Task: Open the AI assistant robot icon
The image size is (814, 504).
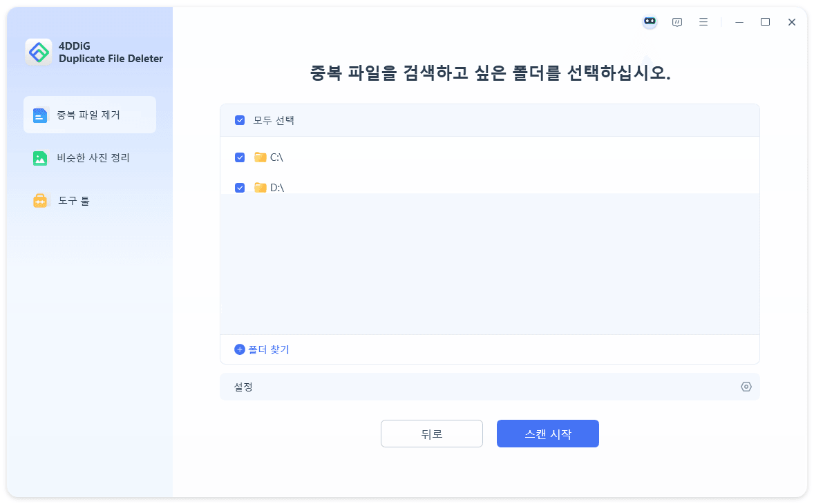Action: click(650, 21)
